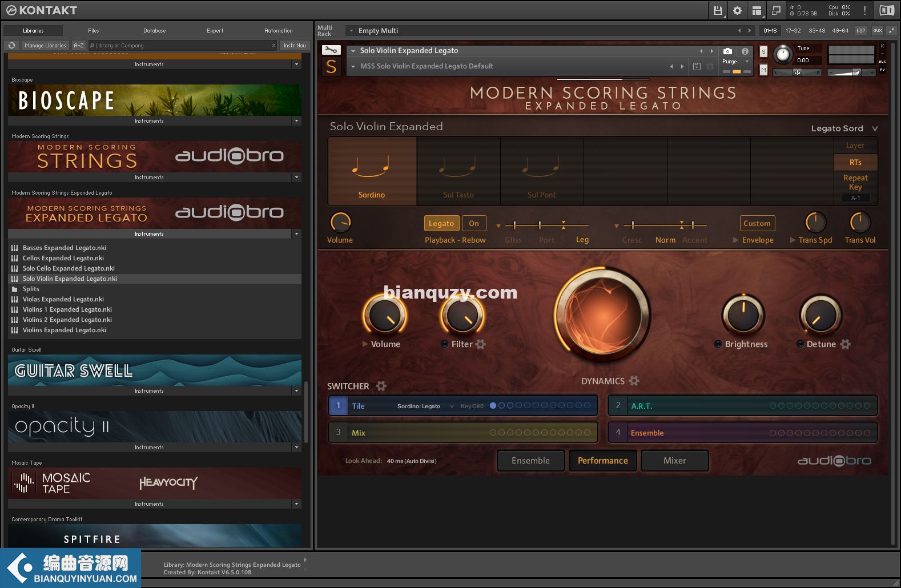
Task: Open the workspace layout icon
Action: pos(757,10)
